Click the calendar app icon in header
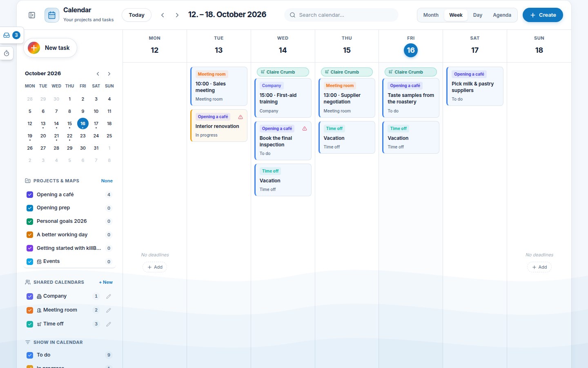The image size is (588, 368). [x=52, y=15]
